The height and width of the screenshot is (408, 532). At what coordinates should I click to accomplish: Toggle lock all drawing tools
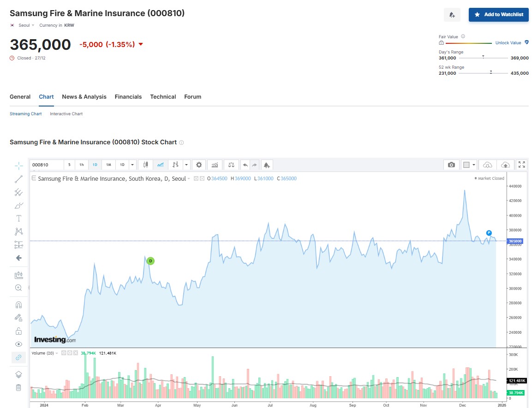(18, 331)
